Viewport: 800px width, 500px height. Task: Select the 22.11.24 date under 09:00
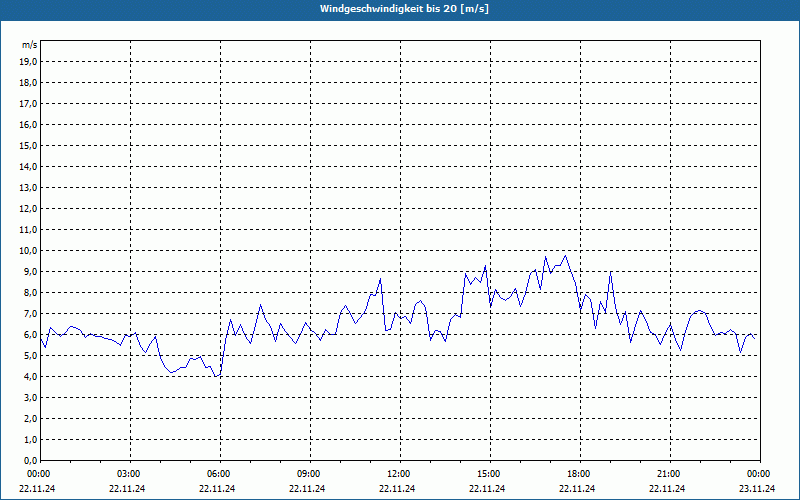(307, 488)
